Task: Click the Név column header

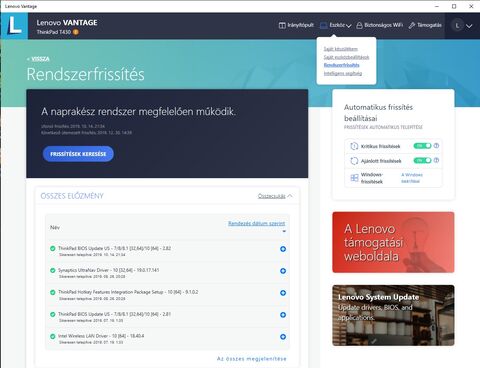Action: 55,228
